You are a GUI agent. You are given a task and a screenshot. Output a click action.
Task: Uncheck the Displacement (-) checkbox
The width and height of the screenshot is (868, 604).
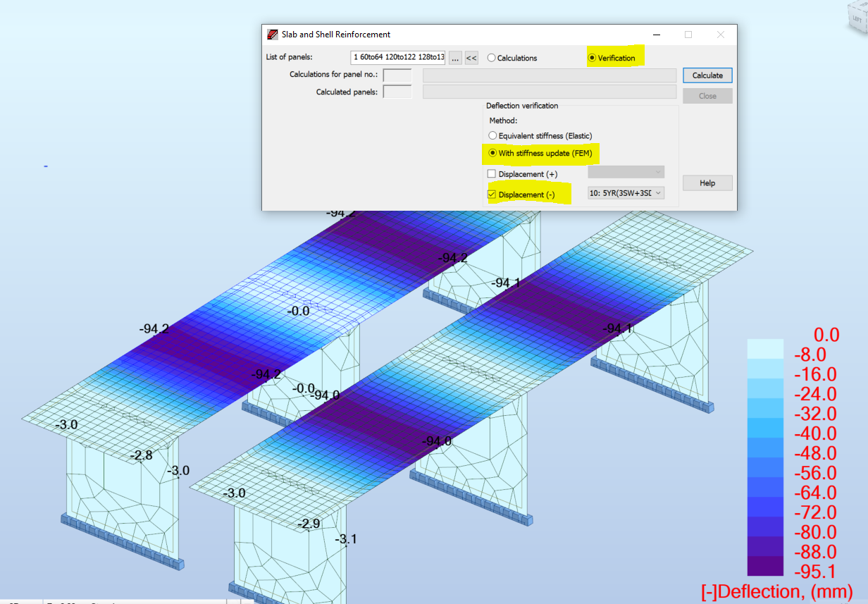pos(491,194)
